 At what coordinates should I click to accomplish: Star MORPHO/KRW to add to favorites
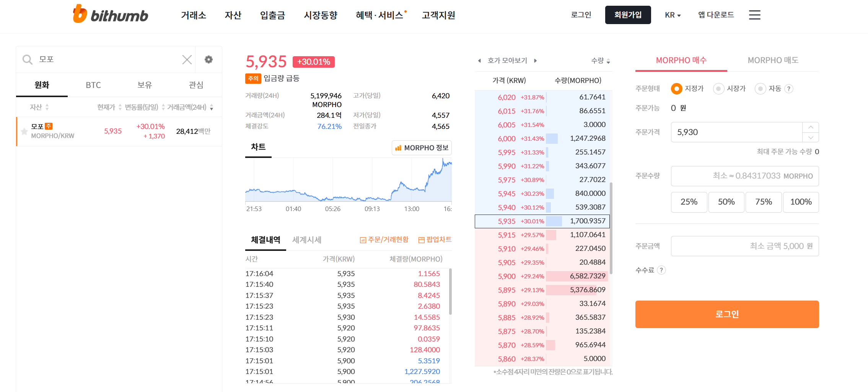coord(24,132)
